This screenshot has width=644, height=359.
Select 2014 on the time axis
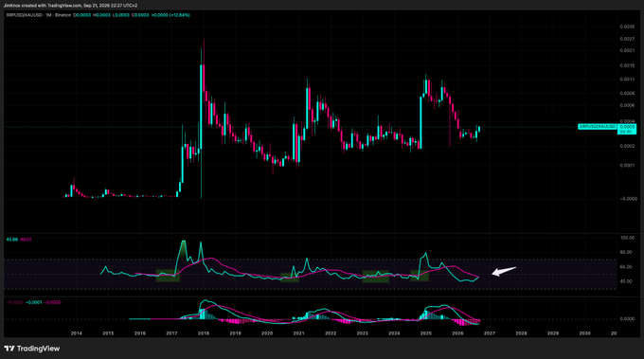point(77,333)
